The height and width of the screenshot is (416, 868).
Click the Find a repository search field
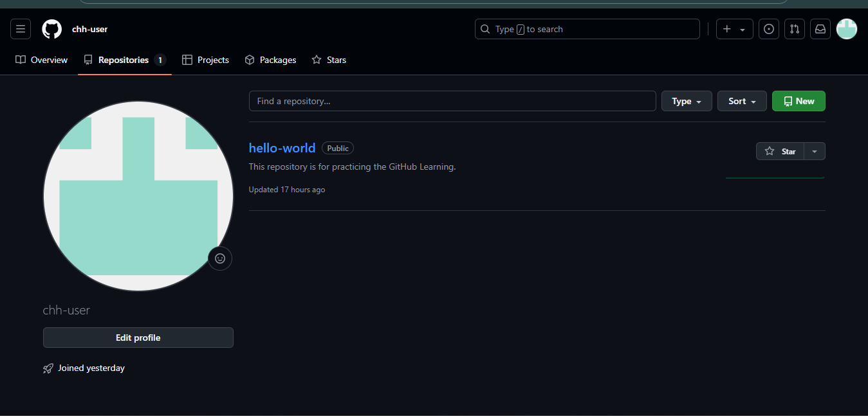click(452, 101)
